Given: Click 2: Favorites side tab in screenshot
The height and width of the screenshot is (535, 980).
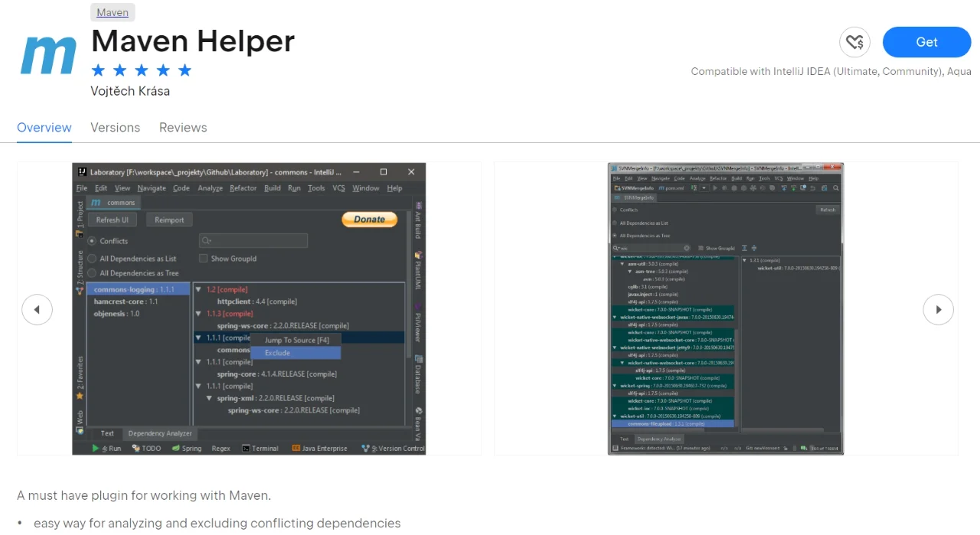Looking at the screenshot, I should (80, 377).
